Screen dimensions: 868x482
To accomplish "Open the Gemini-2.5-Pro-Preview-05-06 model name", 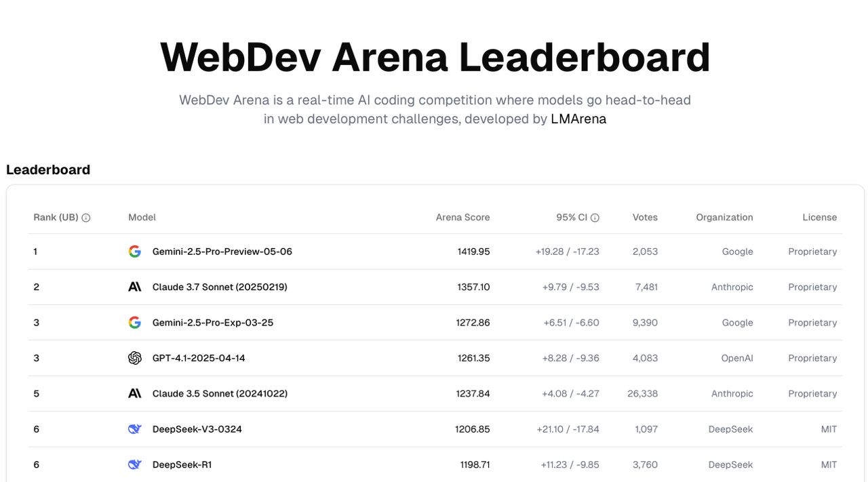I will [222, 252].
